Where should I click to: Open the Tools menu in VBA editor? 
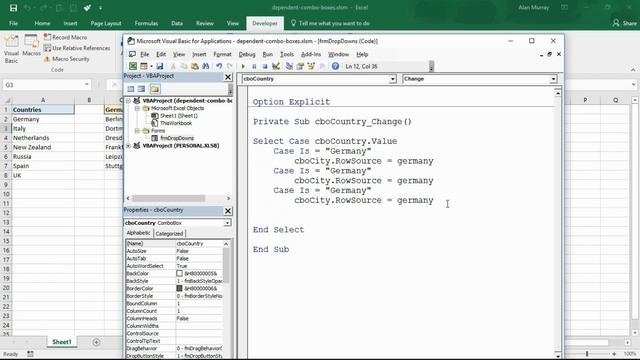pos(287,54)
